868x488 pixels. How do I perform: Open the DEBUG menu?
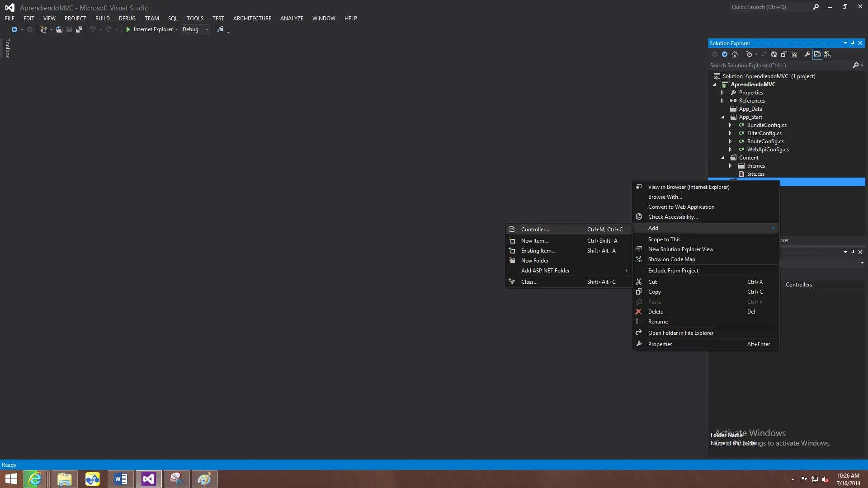127,19
